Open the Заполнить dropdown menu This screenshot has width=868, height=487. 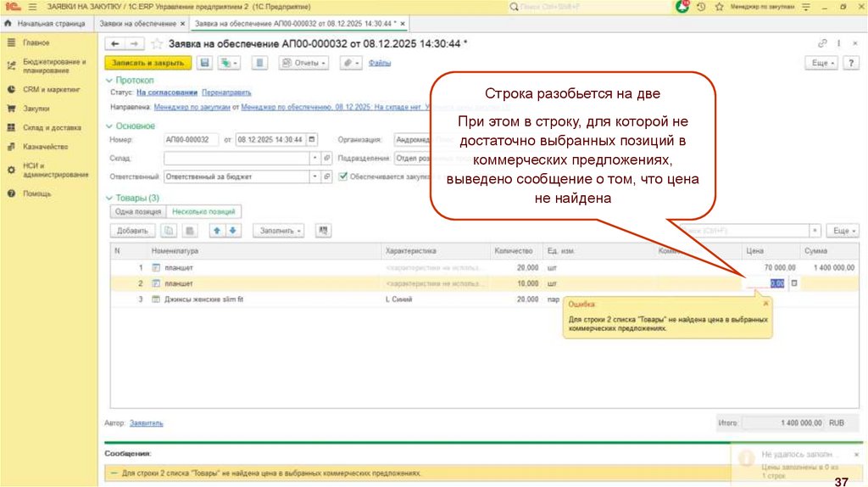point(281,230)
